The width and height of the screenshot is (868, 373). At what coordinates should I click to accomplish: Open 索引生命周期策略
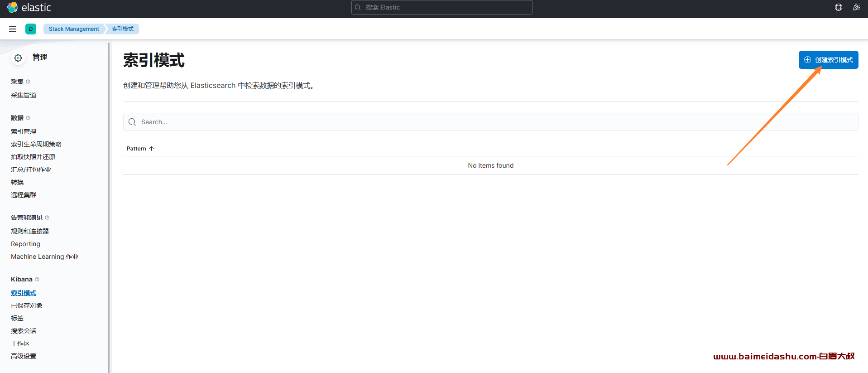[x=36, y=144]
